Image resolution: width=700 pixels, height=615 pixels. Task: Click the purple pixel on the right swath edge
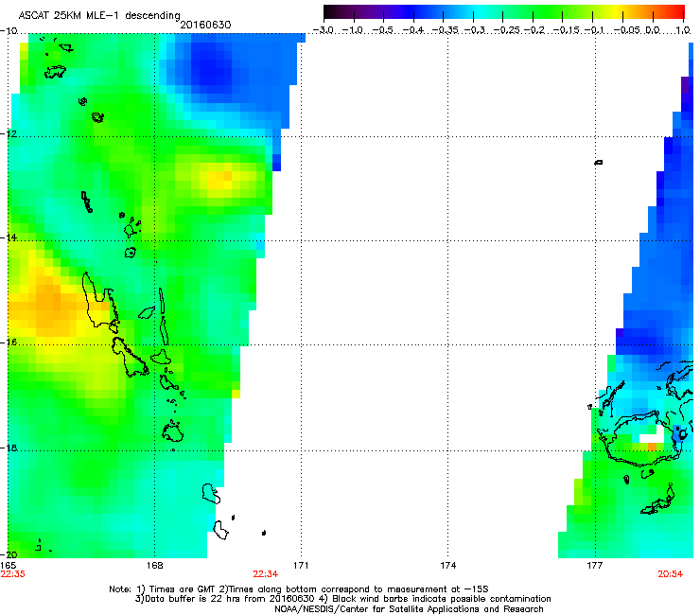[685, 85]
